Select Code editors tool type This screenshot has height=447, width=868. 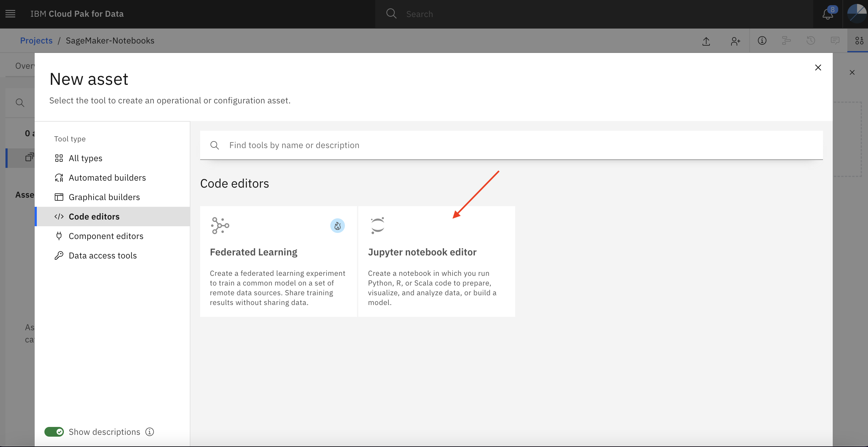coord(112,217)
